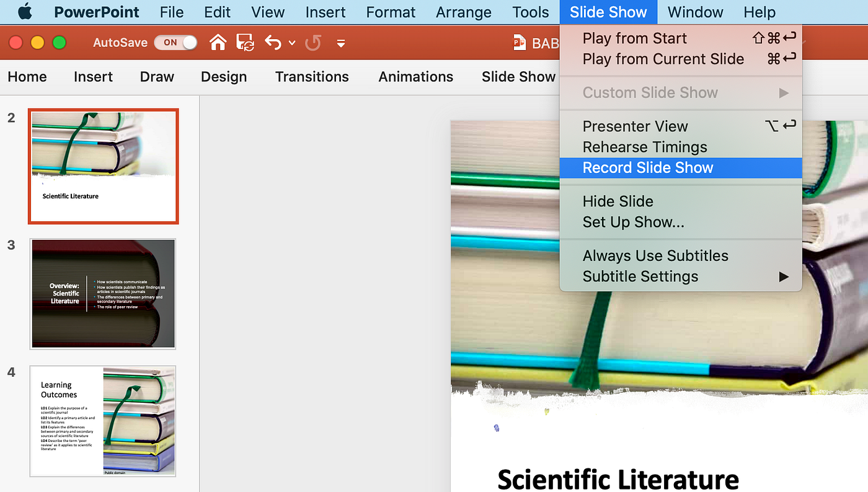Screen dimensions: 868x492
Task: Click the Redo icon
Action: (x=314, y=43)
